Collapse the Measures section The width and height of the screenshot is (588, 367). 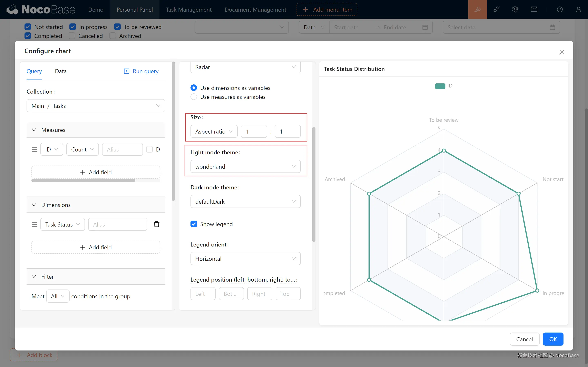click(34, 130)
